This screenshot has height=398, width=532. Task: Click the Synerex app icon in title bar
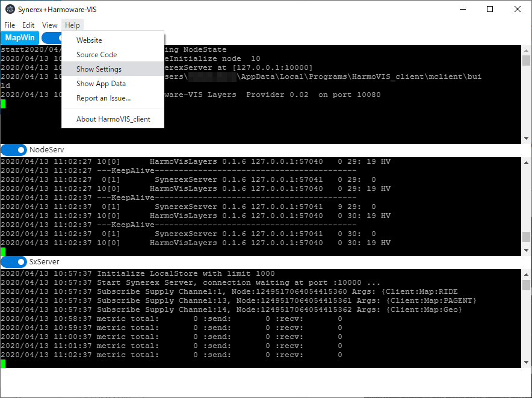pyautogui.click(x=10, y=9)
